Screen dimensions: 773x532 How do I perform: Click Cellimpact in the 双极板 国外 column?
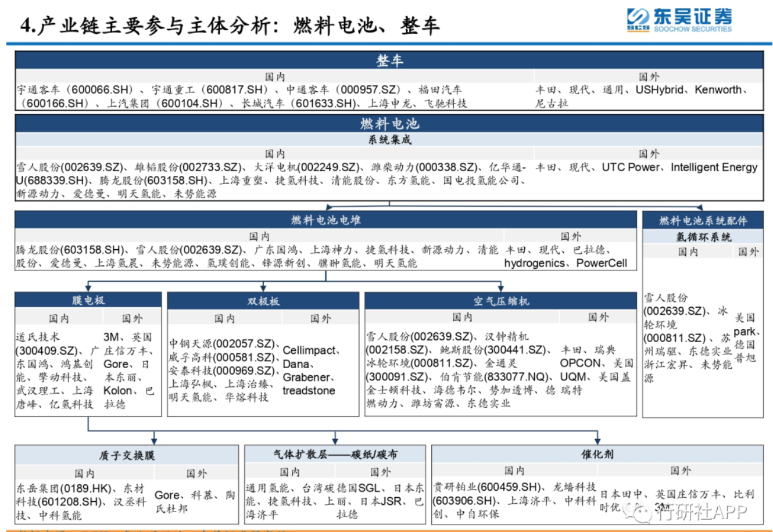pos(309,351)
